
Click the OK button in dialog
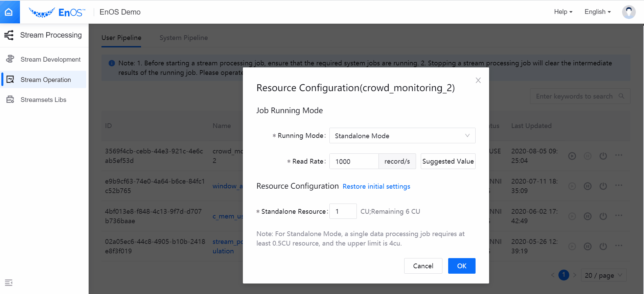(461, 266)
